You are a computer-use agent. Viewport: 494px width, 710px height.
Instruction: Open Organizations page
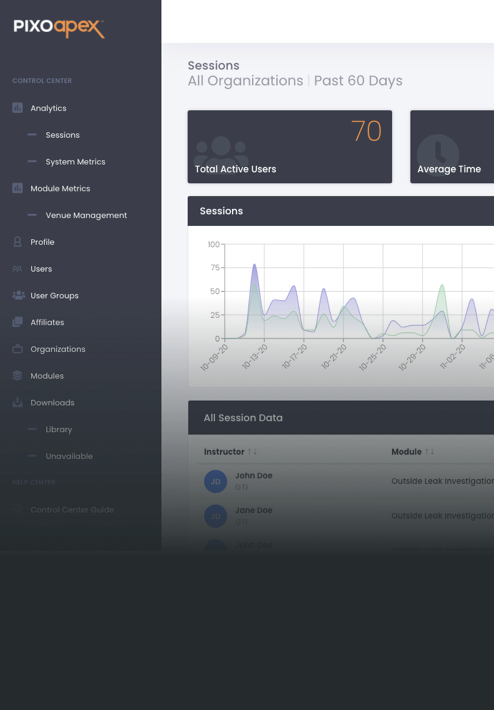tap(58, 349)
